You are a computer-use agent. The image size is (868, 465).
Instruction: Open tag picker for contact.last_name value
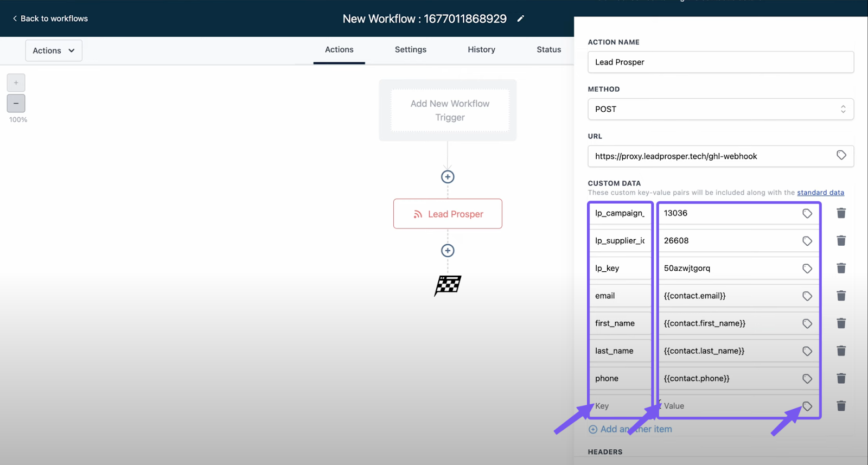tap(807, 352)
